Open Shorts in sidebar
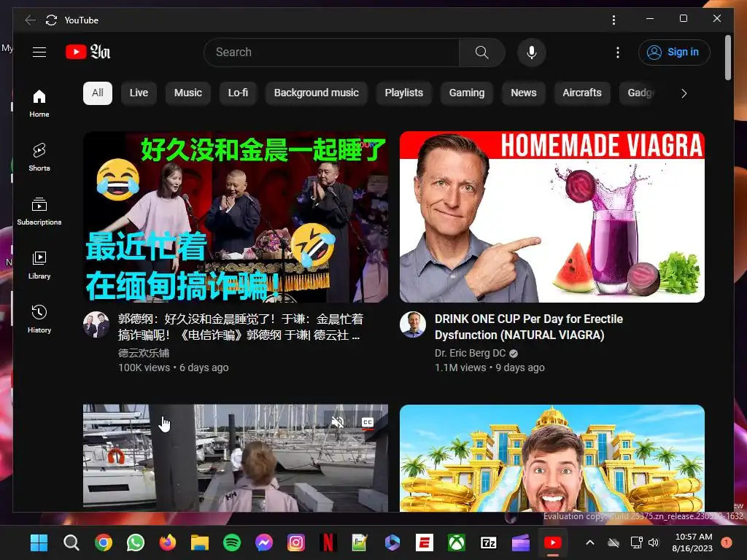Screen dimensions: 747x560 pos(39,157)
